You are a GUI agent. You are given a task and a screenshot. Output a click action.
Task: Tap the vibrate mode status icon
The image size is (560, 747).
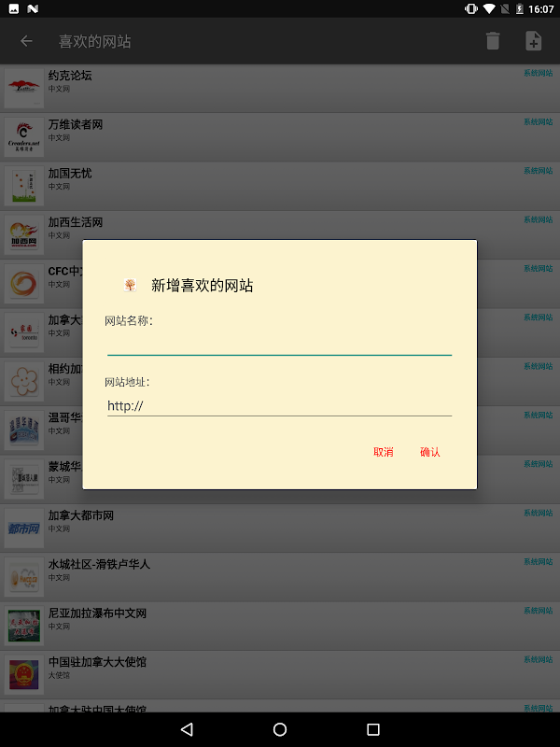point(471,8)
